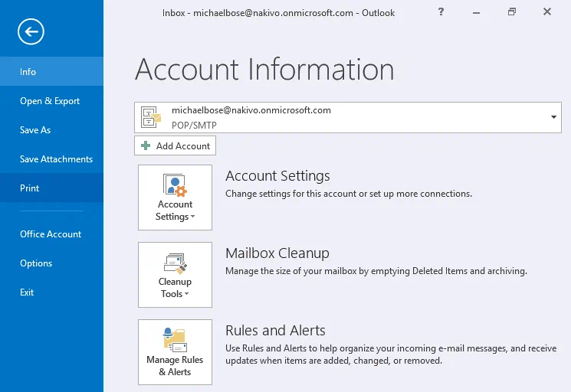Open the Account Settings dropdown label
Image resolution: width=571 pixels, height=392 pixels.
[175, 211]
